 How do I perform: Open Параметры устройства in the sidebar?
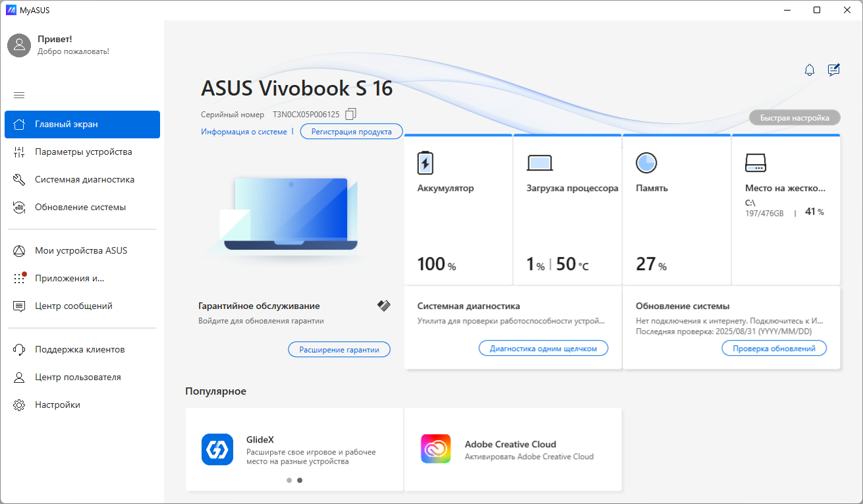82,152
